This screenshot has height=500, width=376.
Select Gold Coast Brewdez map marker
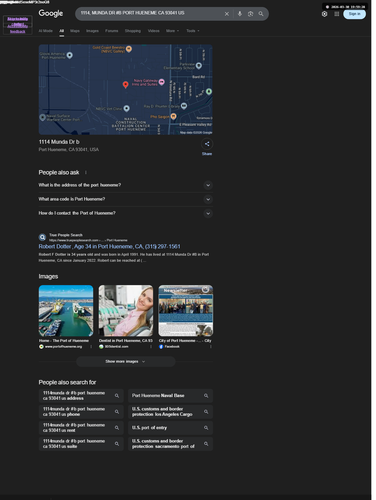tap(129, 49)
